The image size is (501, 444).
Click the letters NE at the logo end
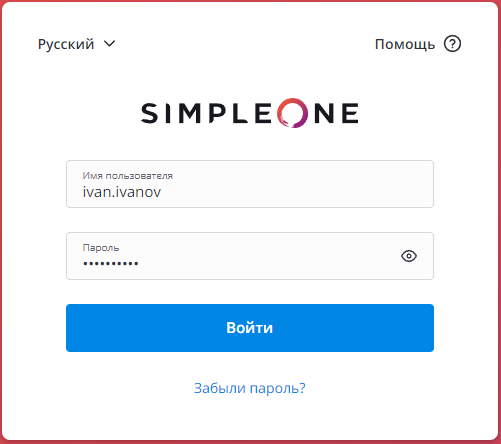click(x=336, y=113)
